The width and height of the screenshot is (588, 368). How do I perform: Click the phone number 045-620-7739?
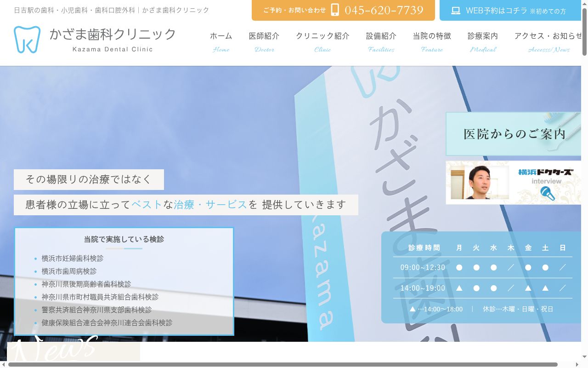tap(384, 10)
